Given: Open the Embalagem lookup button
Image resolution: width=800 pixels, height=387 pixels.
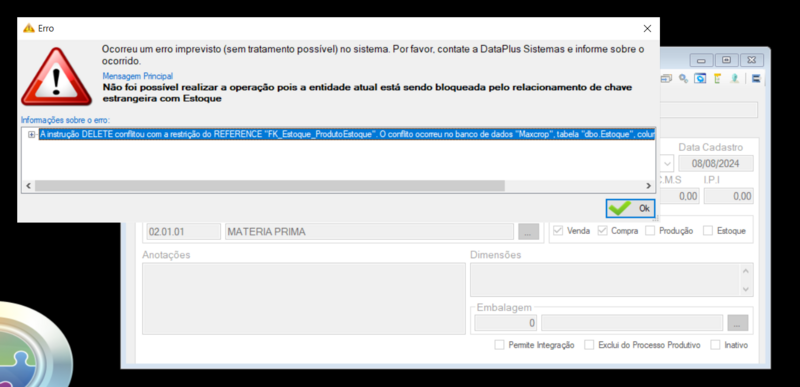Looking at the screenshot, I should [738, 323].
